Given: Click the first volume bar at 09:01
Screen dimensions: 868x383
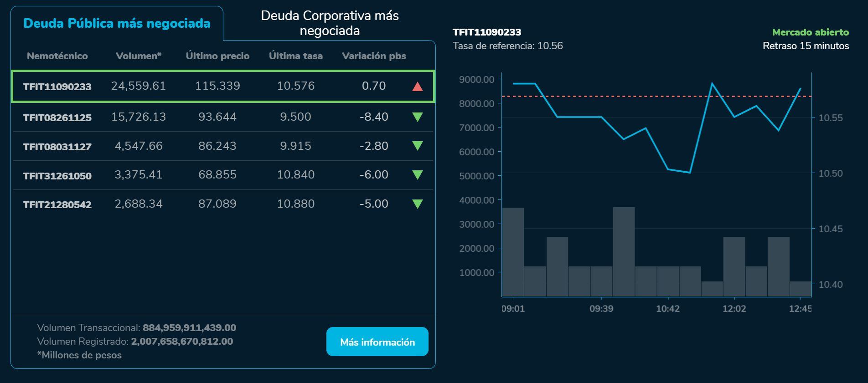Looking at the screenshot, I should point(513,252).
